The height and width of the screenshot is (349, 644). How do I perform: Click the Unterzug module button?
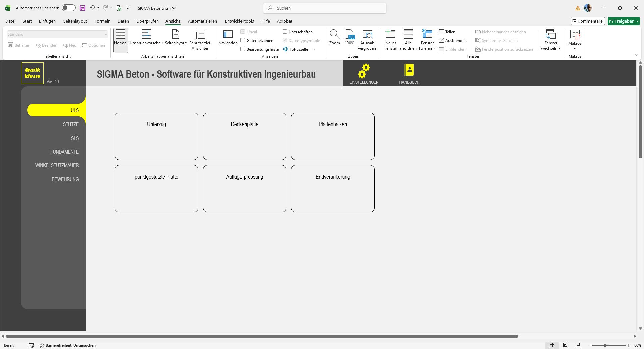point(156,136)
